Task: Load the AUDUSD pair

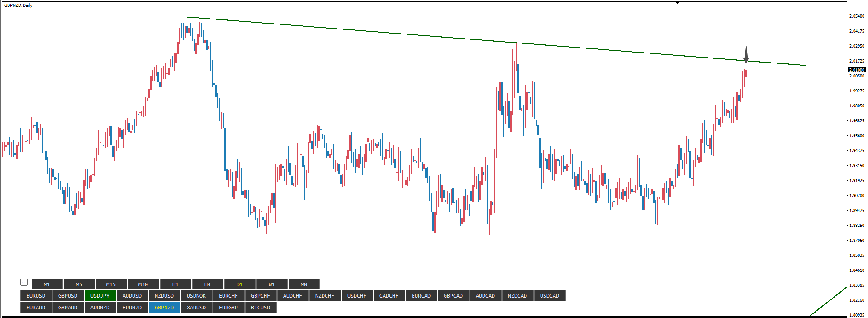Action: (x=133, y=296)
